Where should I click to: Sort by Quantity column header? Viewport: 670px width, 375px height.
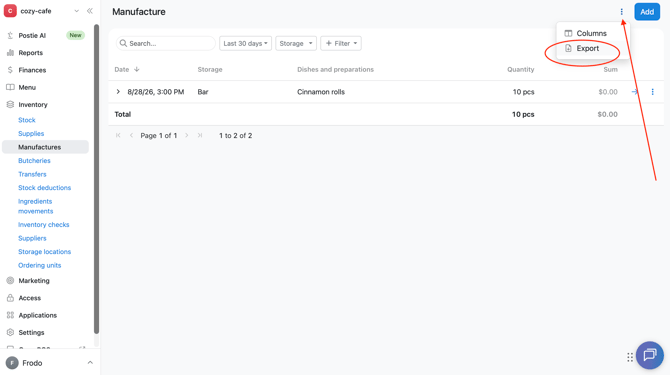pos(520,69)
